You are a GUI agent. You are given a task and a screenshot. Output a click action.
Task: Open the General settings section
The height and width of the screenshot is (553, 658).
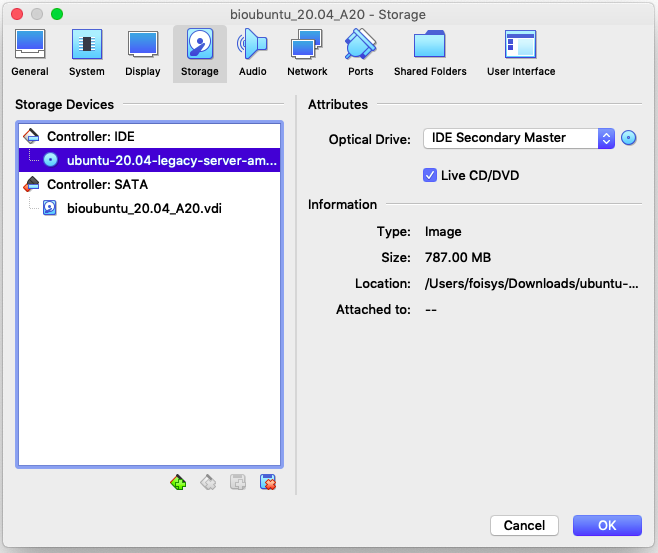[29, 53]
